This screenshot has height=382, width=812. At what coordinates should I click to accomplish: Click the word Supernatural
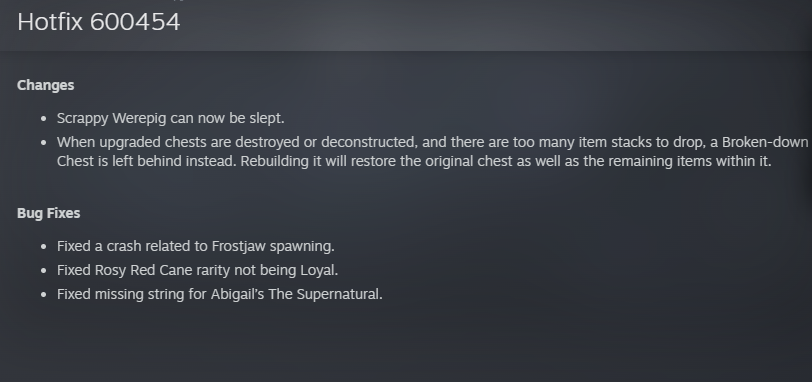click(339, 295)
